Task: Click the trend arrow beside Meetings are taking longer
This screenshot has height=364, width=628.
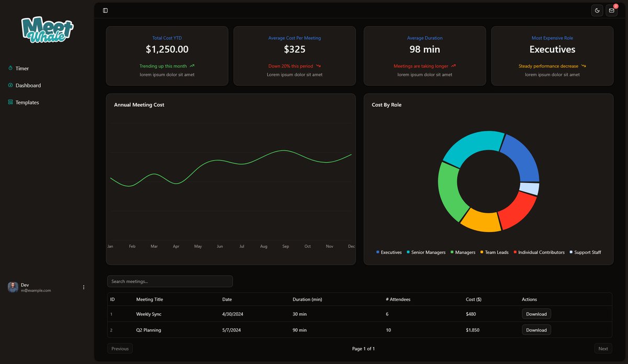Action: click(453, 66)
